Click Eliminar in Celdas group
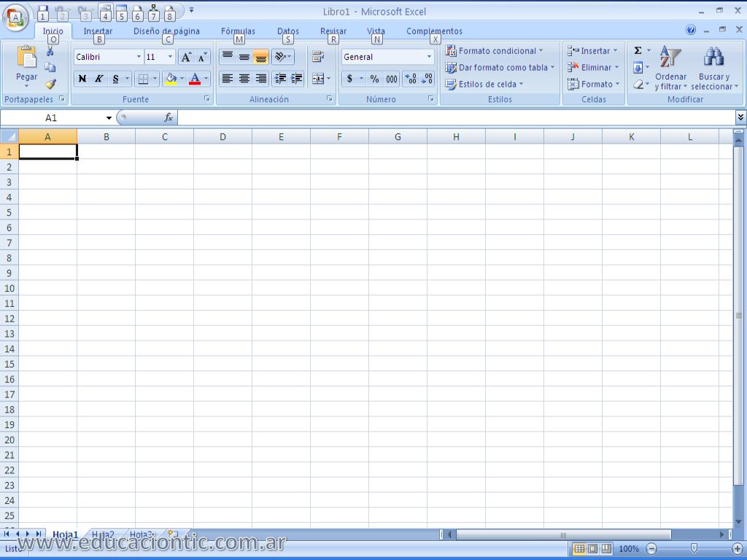The image size is (747, 560). (x=593, y=68)
